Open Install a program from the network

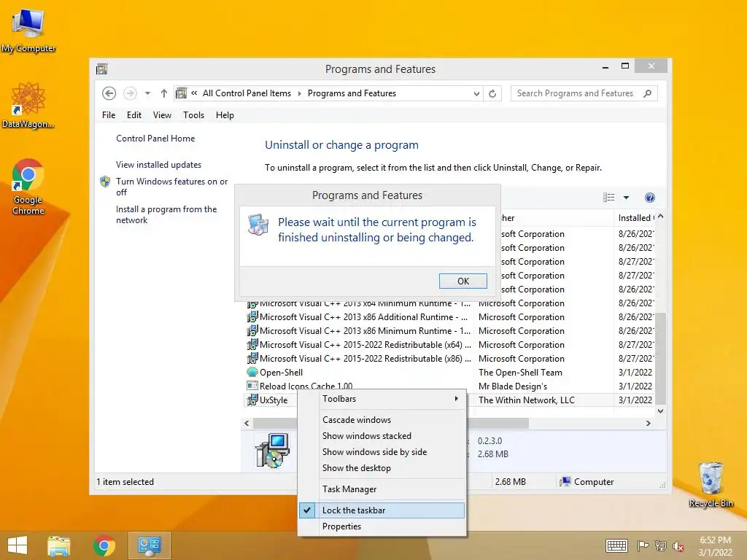pyautogui.click(x=166, y=215)
